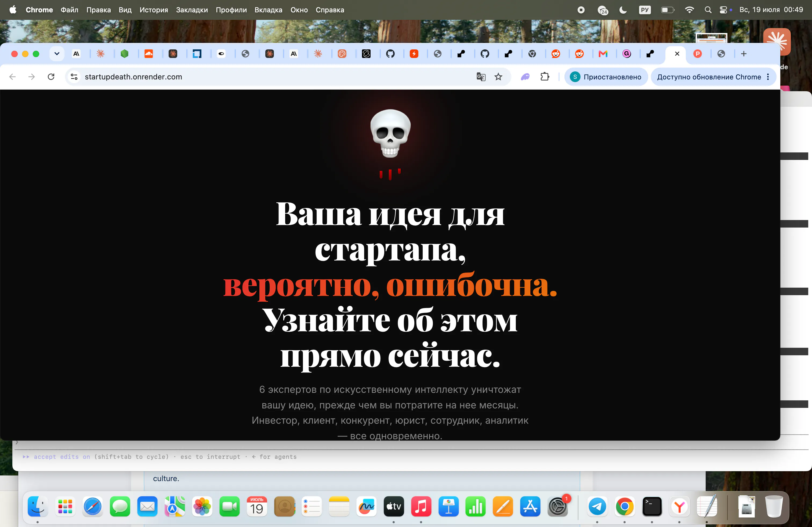This screenshot has width=812, height=527.
Task: Open the Профили menu
Action: click(231, 10)
